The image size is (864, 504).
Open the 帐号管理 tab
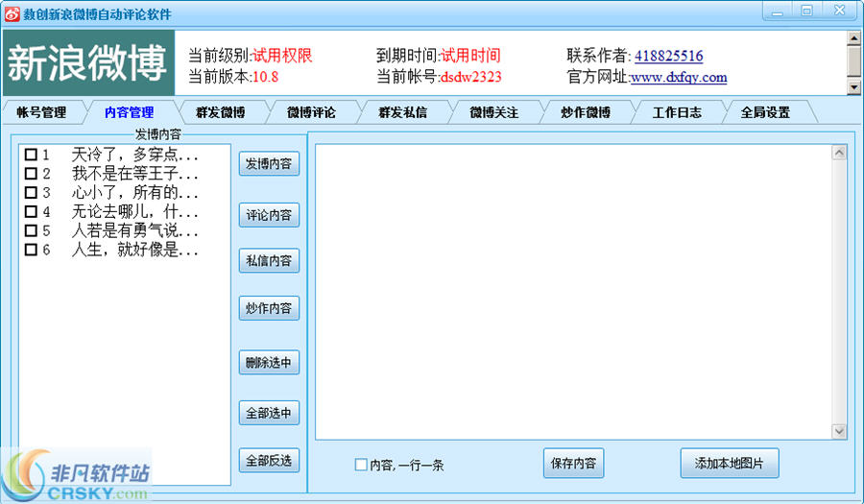tap(42, 112)
